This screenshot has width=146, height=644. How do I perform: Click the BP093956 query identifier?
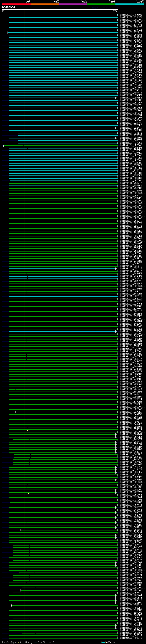point(8,8)
